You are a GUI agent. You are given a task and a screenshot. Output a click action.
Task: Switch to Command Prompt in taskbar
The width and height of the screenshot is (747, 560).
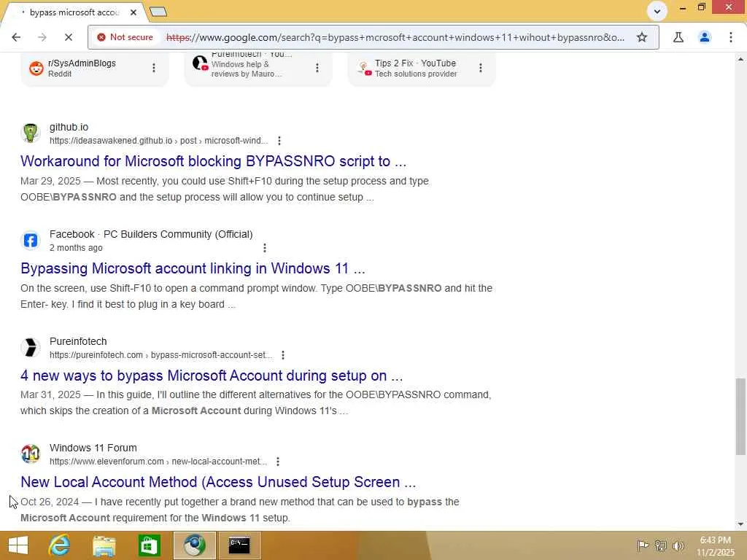click(239, 545)
